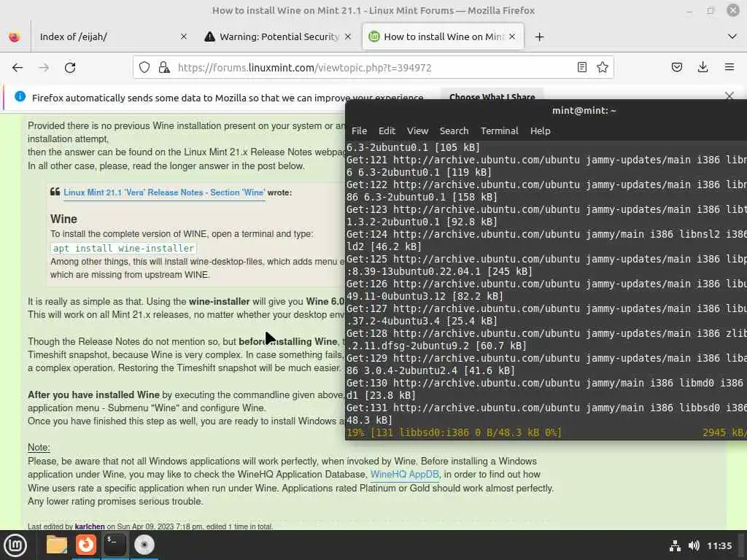The width and height of the screenshot is (747, 560).
Task: Open Firefox hamburger application menu
Action: [729, 67]
